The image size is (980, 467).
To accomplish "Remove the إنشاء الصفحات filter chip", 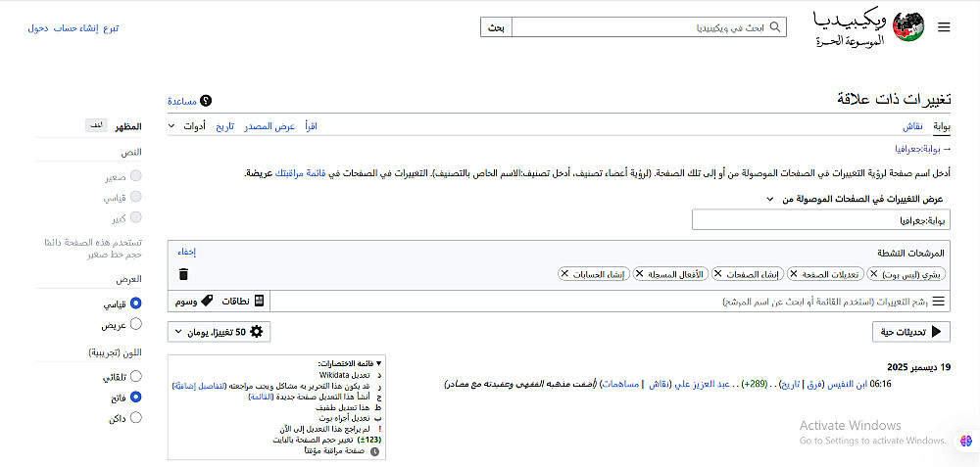I will (x=718, y=274).
